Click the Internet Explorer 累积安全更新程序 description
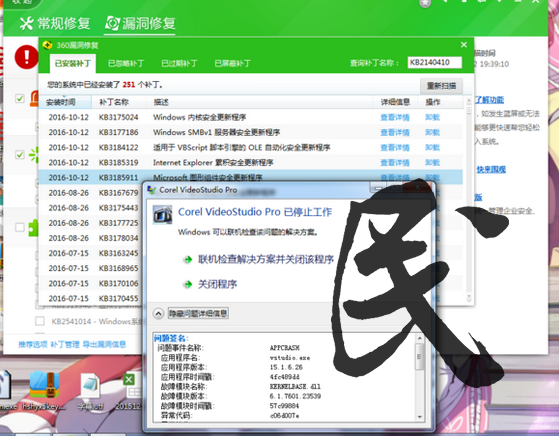The image size is (559, 438). pyautogui.click(x=213, y=163)
